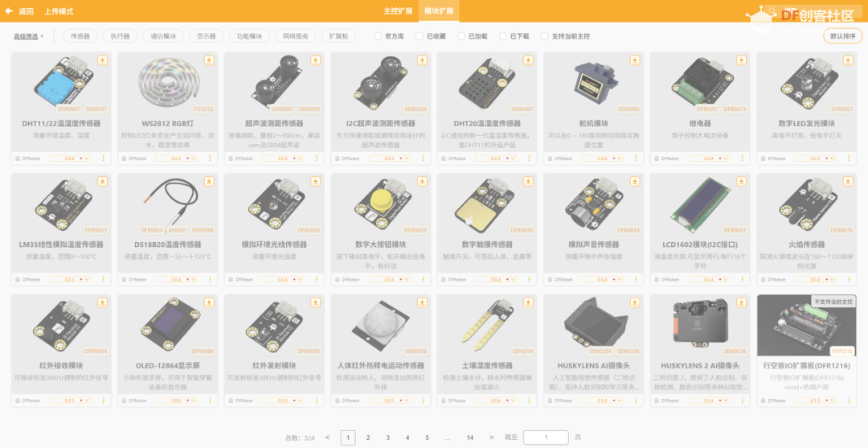Screen dimensions: 868x448
Task: Click the download icon on the 数字大按钮模块 card
Action: pos(422,181)
